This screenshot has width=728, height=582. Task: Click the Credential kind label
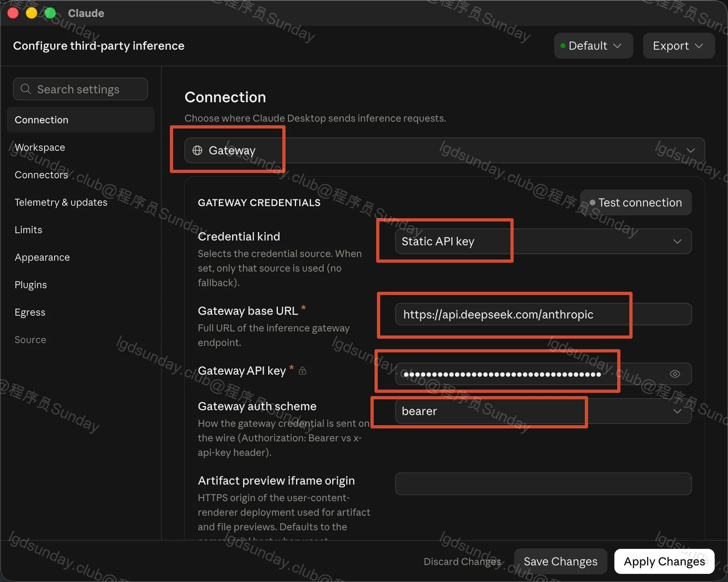click(x=239, y=236)
